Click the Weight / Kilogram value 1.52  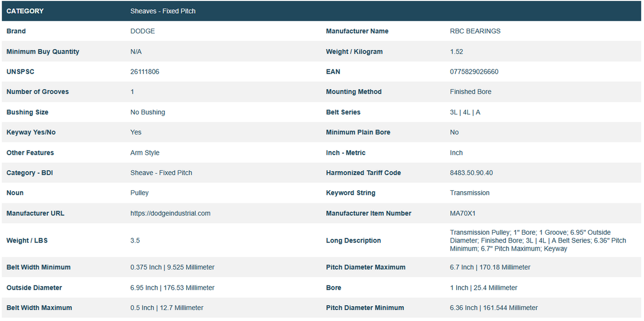(x=456, y=52)
